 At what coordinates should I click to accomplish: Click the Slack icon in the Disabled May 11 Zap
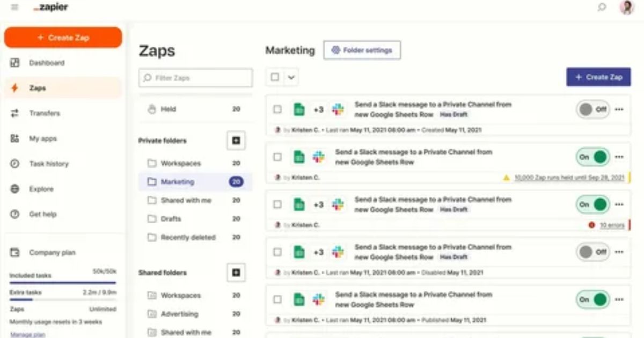point(338,252)
